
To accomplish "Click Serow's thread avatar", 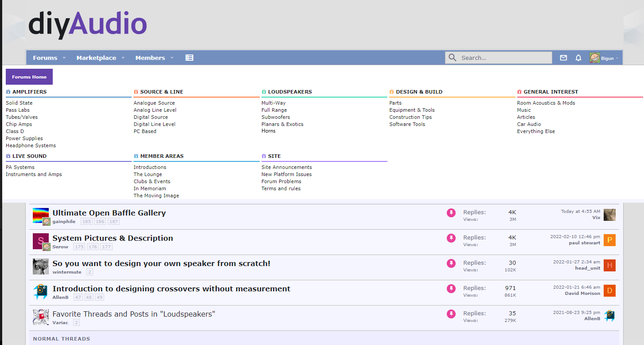I will pos(41,241).
